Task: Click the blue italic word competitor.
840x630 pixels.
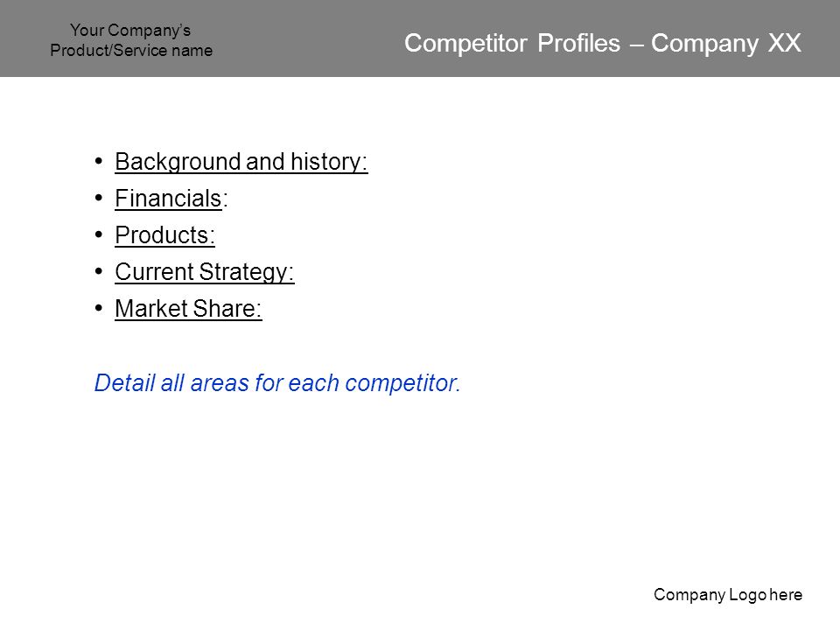Action: [402, 383]
